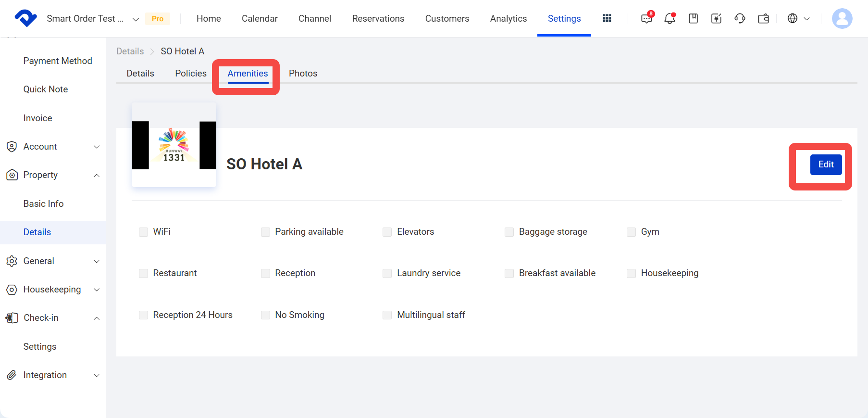
Task: Open Basic Info in sidebar
Action: pyautogui.click(x=43, y=204)
